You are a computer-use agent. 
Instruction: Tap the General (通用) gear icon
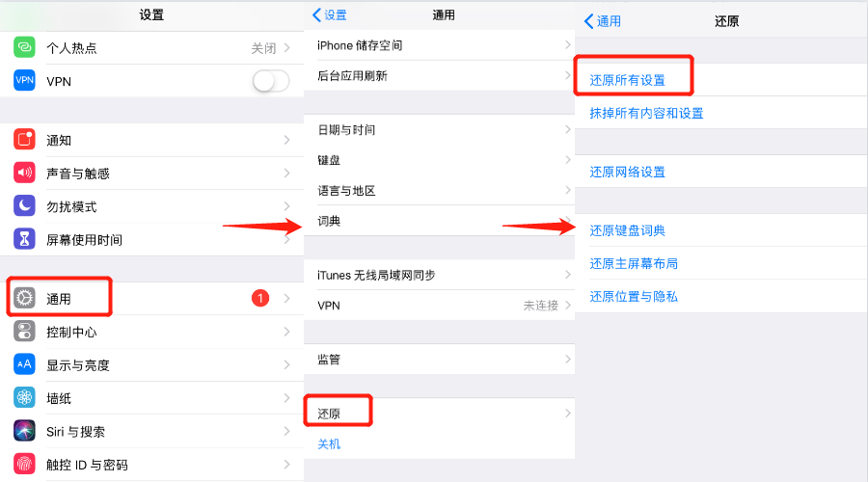24,298
